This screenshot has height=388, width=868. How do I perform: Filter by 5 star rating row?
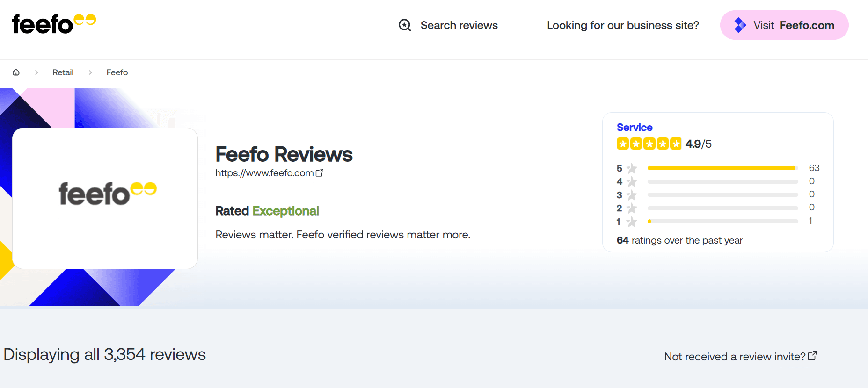(718, 168)
